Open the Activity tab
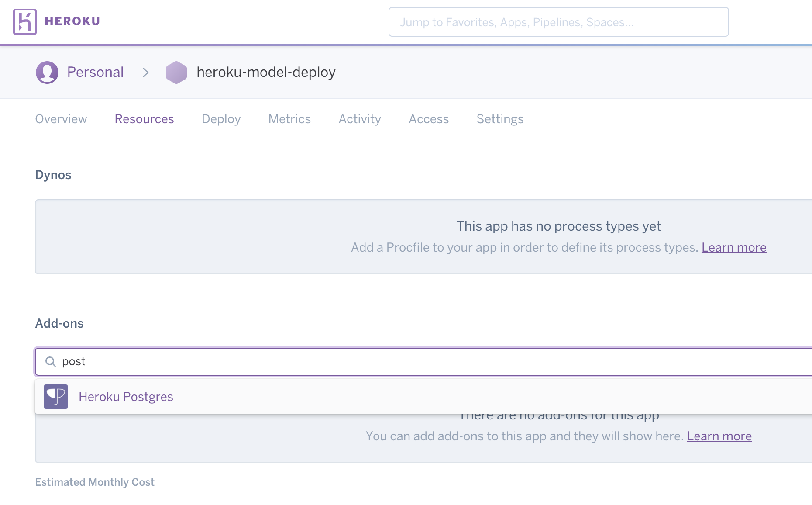Screen dimensions: 812x505 coord(360,119)
